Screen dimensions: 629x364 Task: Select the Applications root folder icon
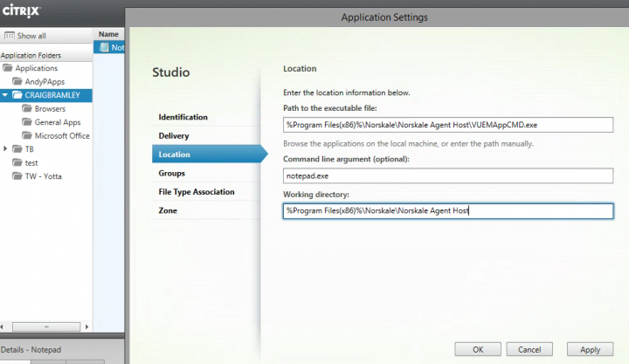8,68
